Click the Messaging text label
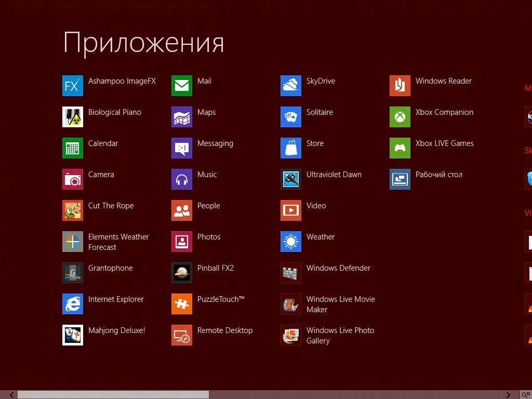Viewport: 532px width, 399px height. pyautogui.click(x=215, y=143)
